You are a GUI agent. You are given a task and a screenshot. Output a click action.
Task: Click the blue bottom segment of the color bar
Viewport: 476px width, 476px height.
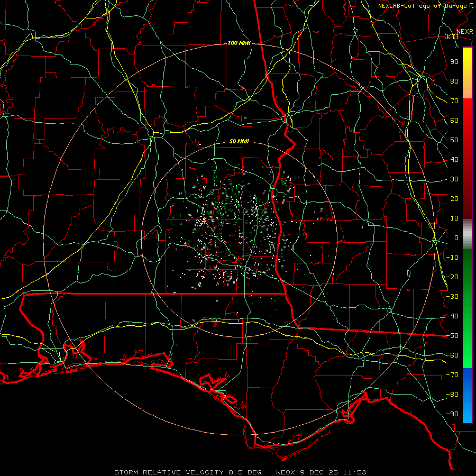[467, 396]
